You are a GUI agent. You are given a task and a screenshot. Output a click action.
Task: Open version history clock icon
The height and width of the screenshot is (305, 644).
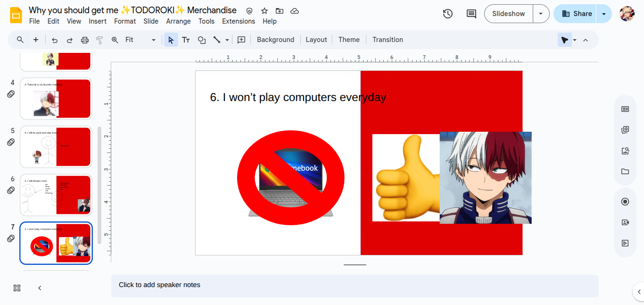click(448, 14)
